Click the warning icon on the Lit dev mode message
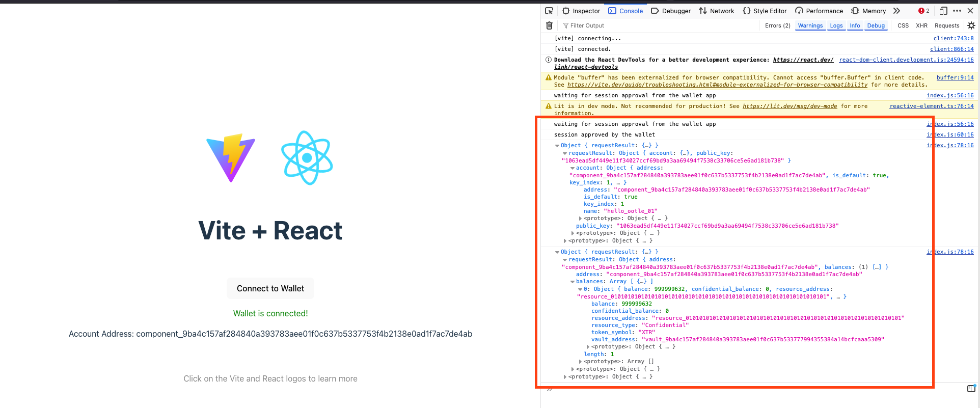980x408 pixels. [549, 106]
